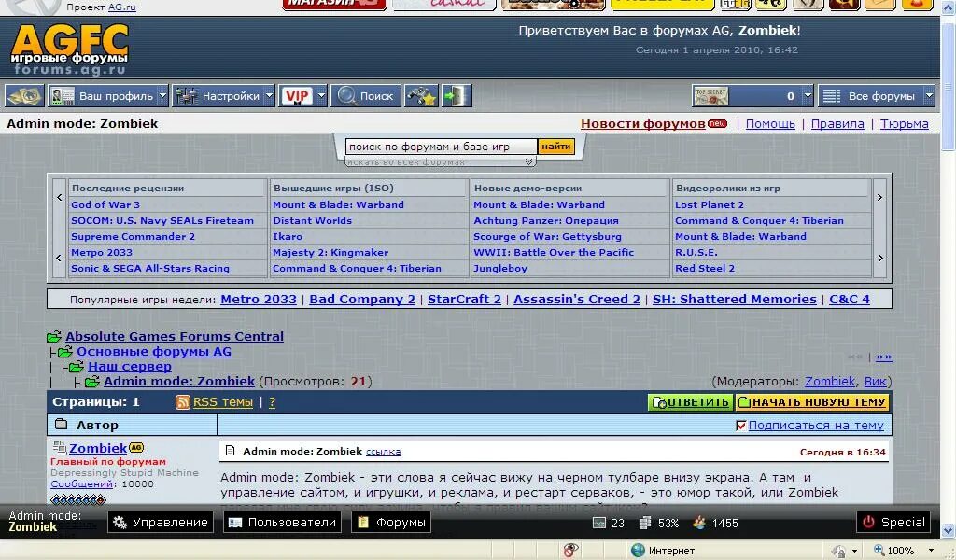956x560 pixels.
Task: Click the Интернет zone globe icon
Action: [x=638, y=551]
